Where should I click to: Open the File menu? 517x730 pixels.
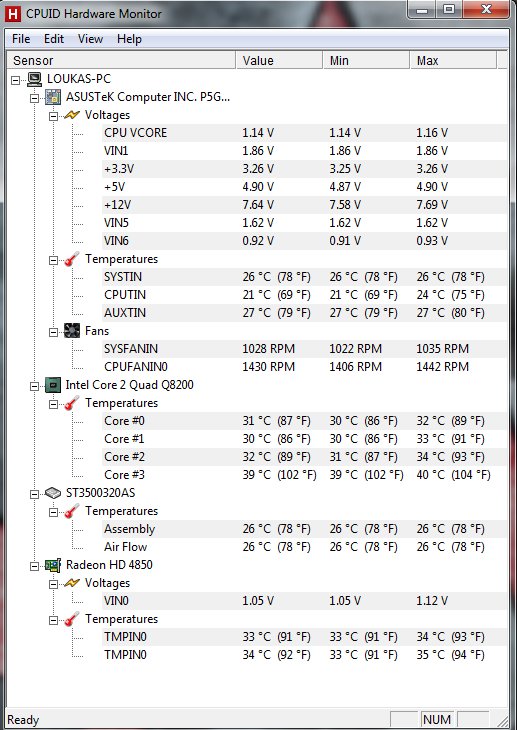point(21,39)
